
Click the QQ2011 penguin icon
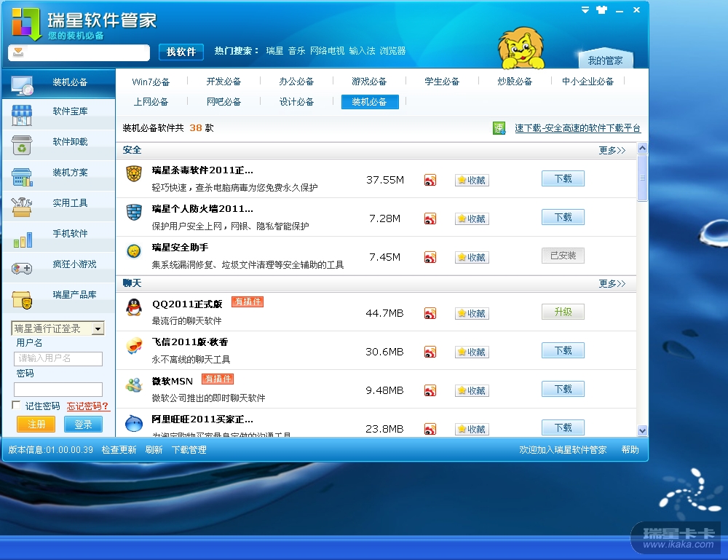(134, 307)
